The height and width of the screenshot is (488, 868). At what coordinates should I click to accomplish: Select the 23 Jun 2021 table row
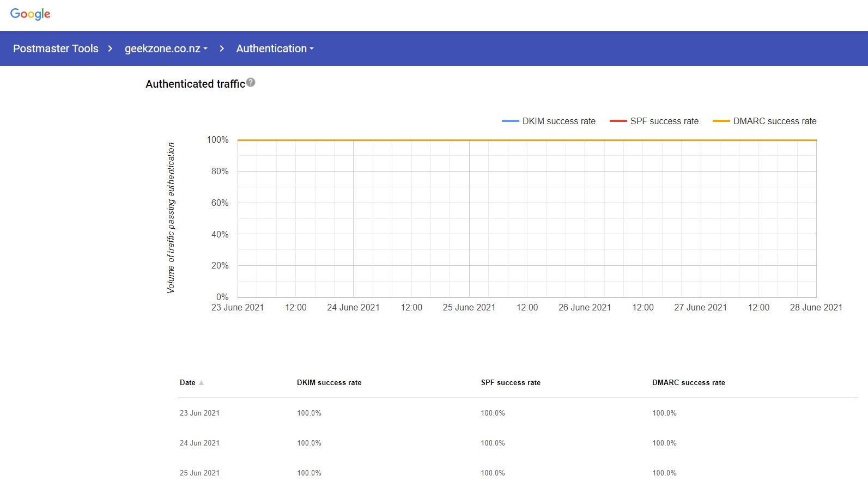coord(199,413)
